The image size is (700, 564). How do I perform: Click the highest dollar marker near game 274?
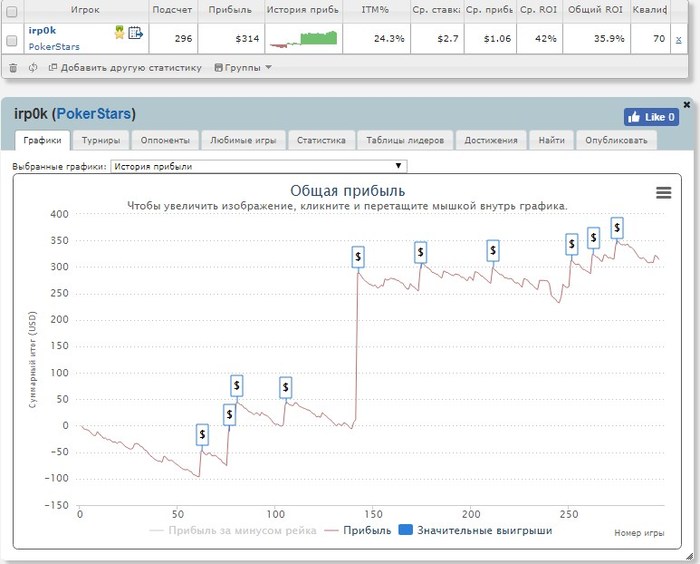point(617,228)
